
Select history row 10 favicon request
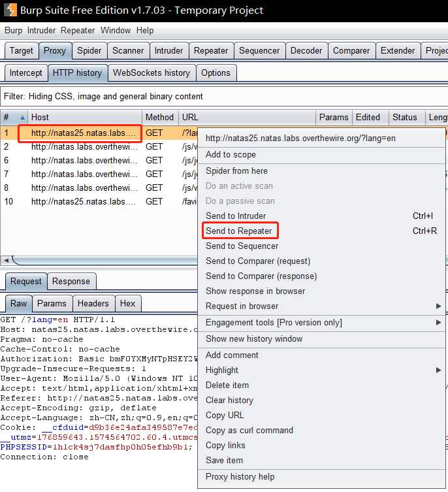(x=99, y=202)
